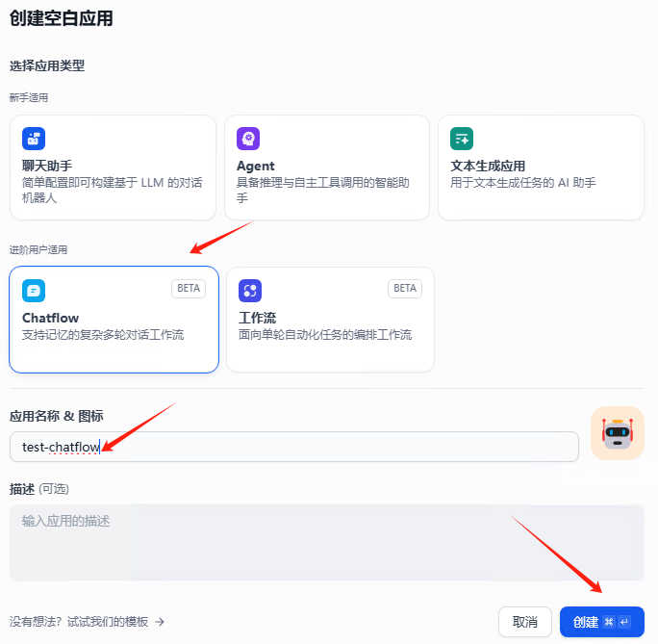Click the arrow icon beside 试试我们的模板
Screen dimensions: 658x644
(x=160, y=622)
